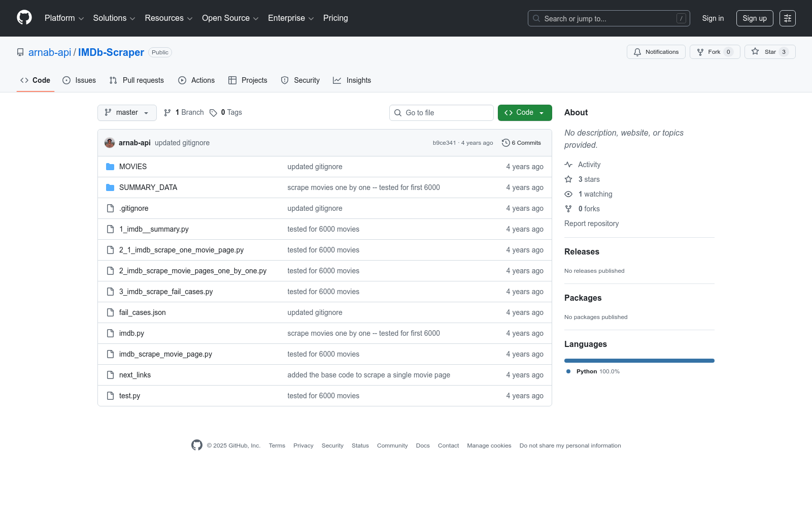812x508 pixels.
Task: Click the file icon next to test.py
Action: pos(110,396)
